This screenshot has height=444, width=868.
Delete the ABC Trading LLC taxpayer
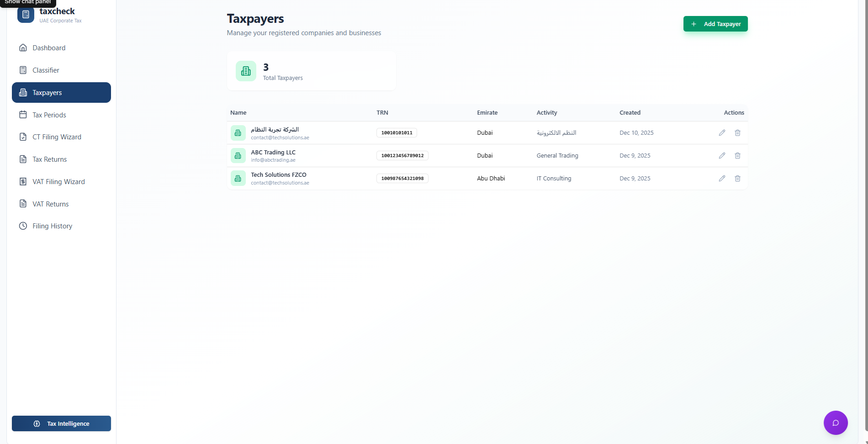click(x=737, y=155)
